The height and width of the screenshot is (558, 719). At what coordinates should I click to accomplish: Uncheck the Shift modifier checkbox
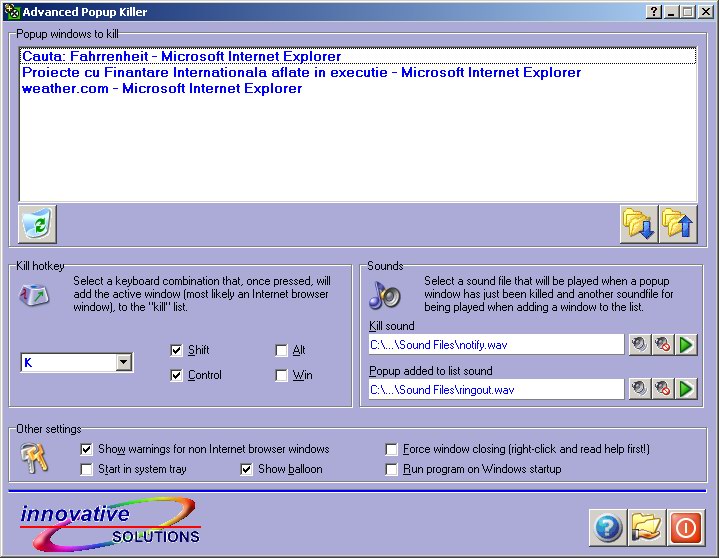pyautogui.click(x=177, y=350)
